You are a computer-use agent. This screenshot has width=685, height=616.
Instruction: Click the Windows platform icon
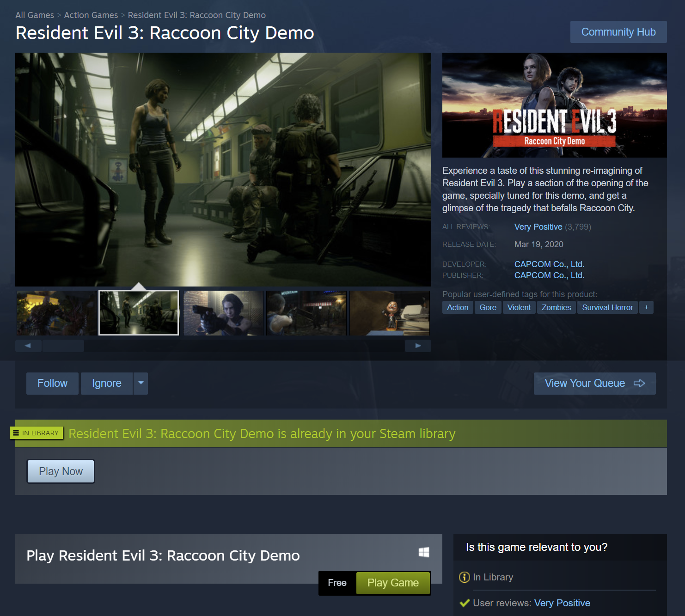point(424,552)
